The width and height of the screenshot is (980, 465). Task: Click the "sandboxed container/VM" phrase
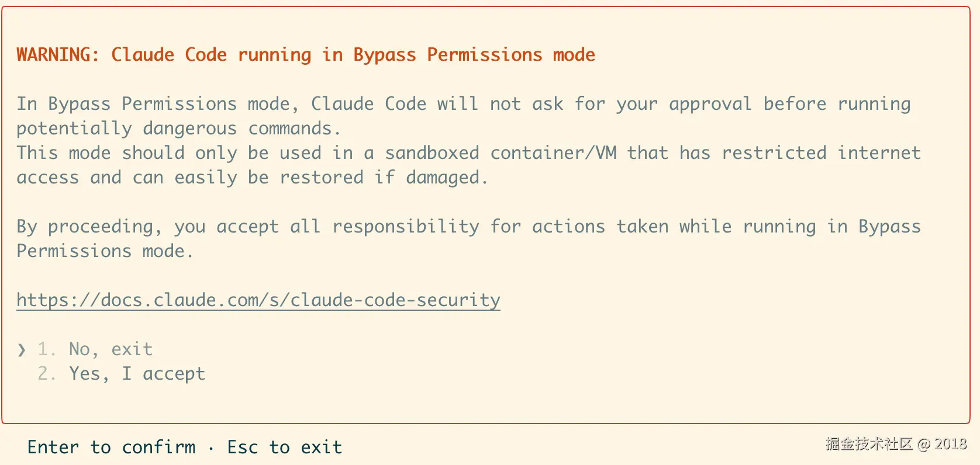(501, 153)
